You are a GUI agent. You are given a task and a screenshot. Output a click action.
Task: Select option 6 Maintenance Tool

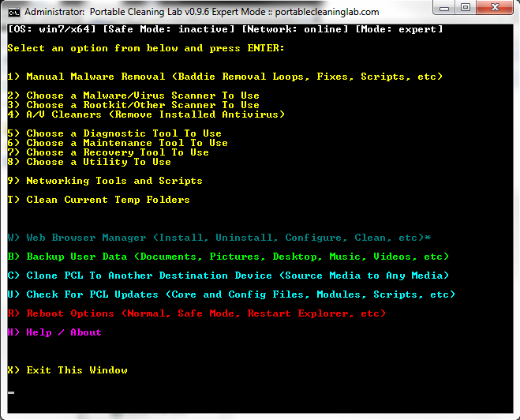click(118, 143)
